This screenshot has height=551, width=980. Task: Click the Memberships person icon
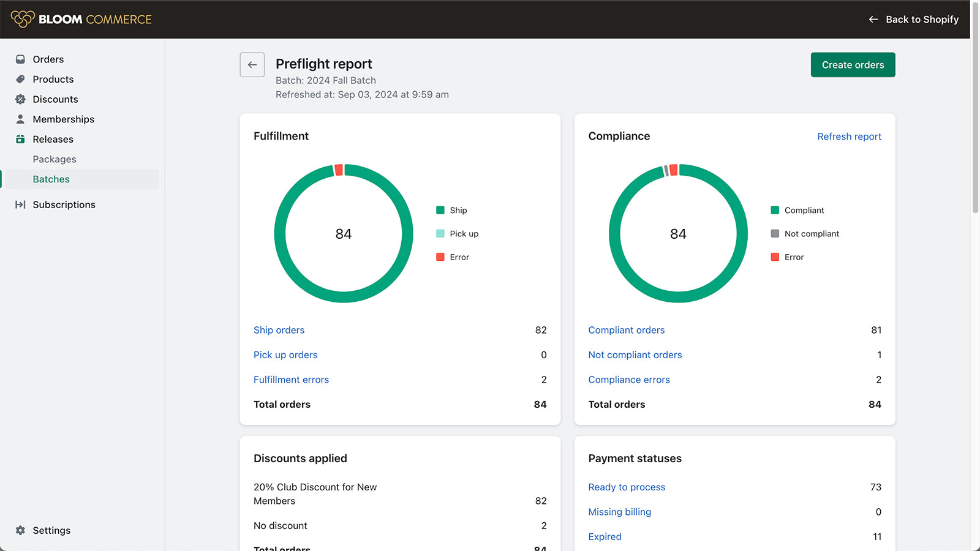(x=20, y=119)
